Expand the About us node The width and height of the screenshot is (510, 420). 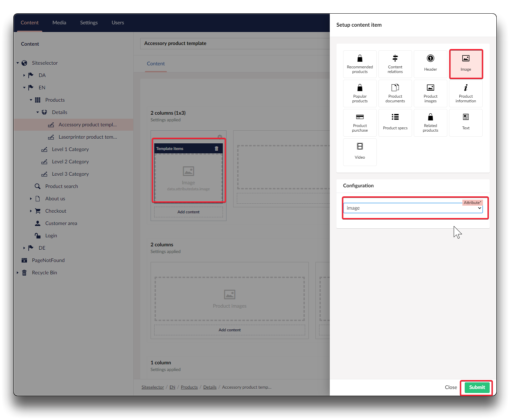tap(31, 199)
